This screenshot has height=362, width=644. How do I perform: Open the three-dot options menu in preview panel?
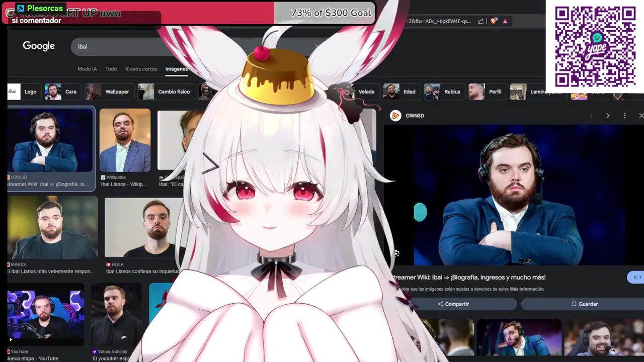[625, 116]
